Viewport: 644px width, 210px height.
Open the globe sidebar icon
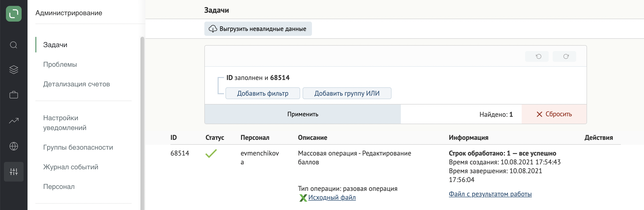14,146
